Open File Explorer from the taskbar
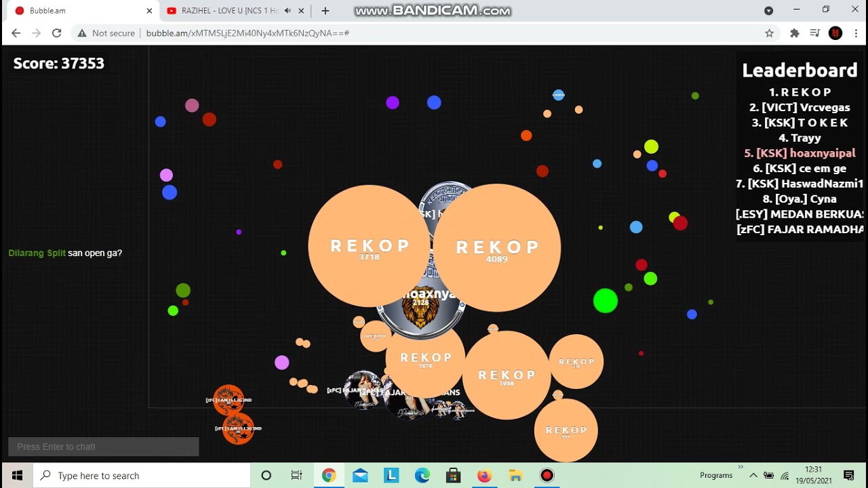 click(x=515, y=475)
